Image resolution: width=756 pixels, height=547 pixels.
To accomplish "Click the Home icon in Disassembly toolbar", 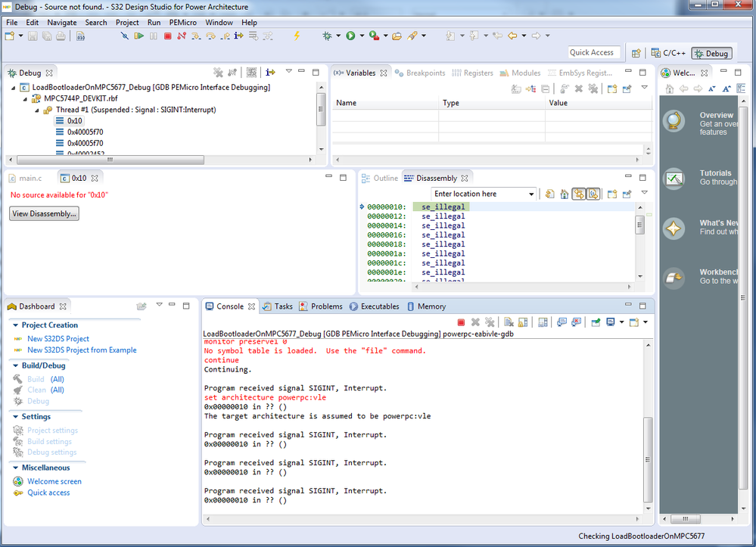I will tap(564, 194).
